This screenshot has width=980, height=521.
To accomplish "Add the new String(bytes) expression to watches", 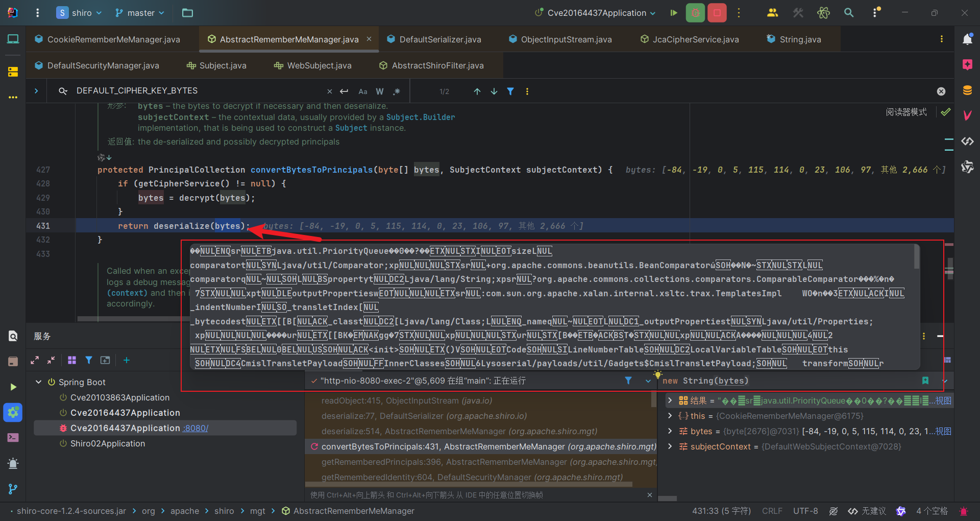I will (925, 381).
